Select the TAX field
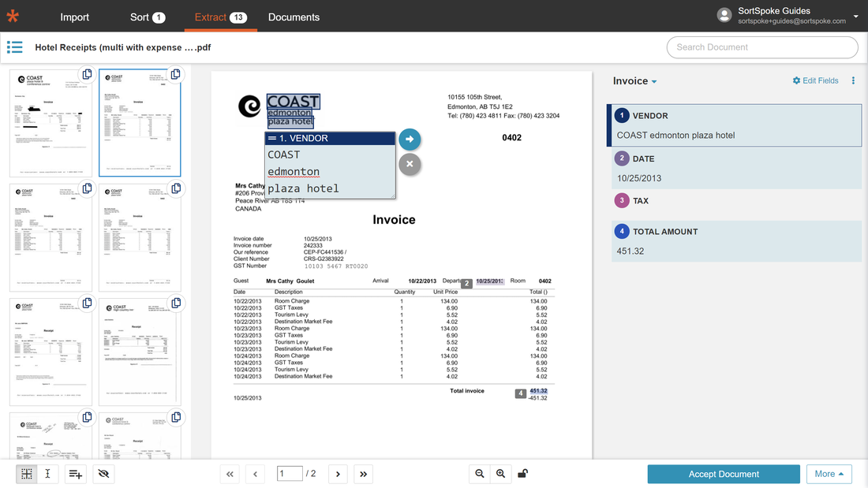Viewport: 868px width, 488px height. 736,201
